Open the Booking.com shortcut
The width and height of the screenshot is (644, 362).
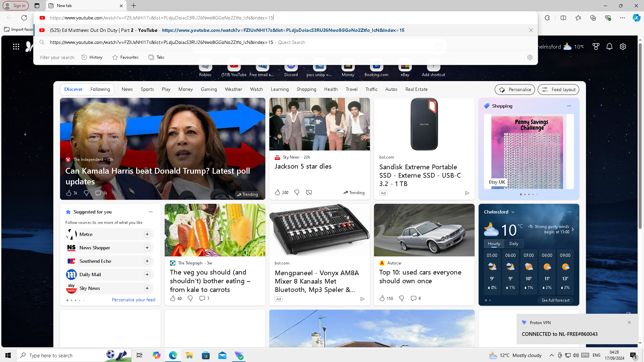[376, 68]
